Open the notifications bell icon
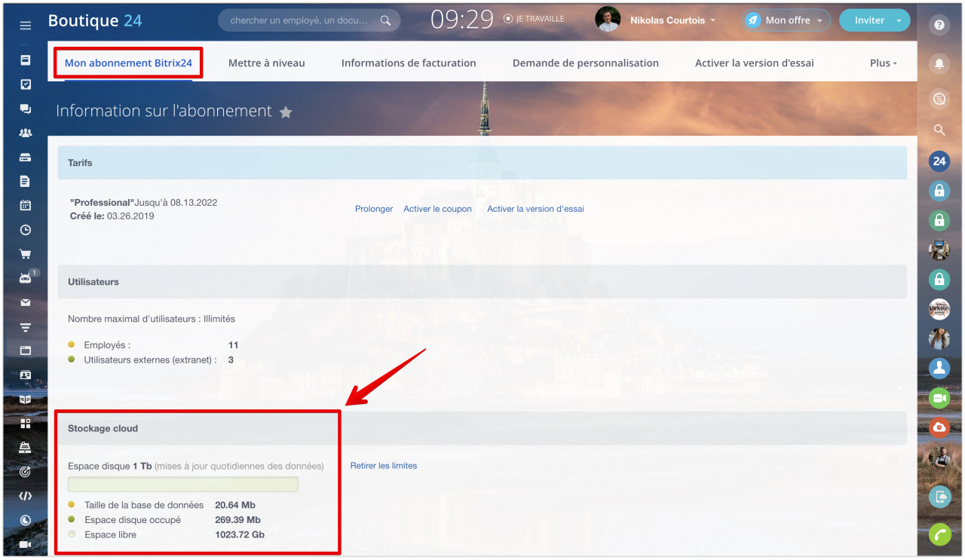Screen dimensions: 965x560 point(939,64)
